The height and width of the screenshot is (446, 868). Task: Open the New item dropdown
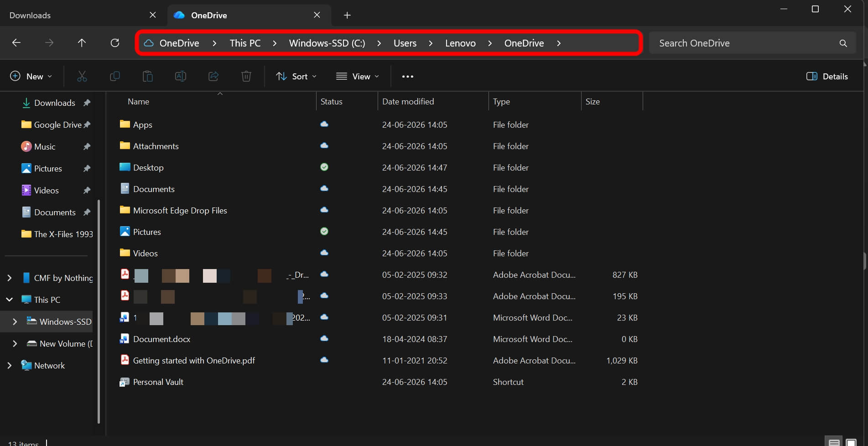pyautogui.click(x=31, y=77)
